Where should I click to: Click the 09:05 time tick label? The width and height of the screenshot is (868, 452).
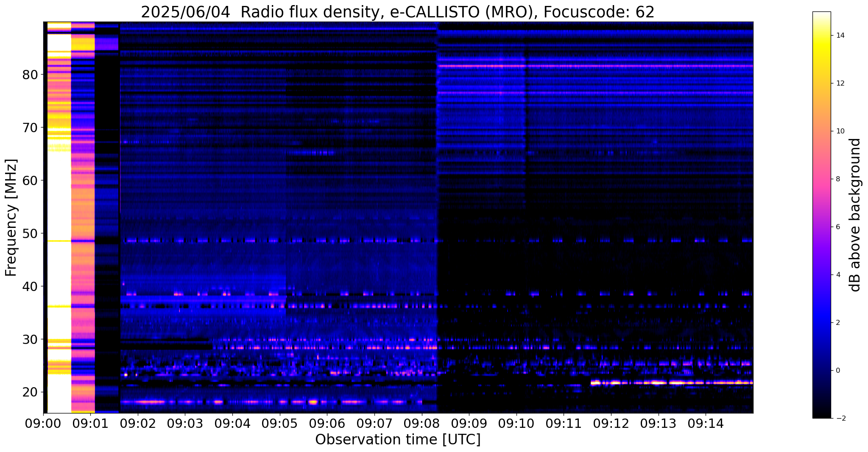[279, 423]
